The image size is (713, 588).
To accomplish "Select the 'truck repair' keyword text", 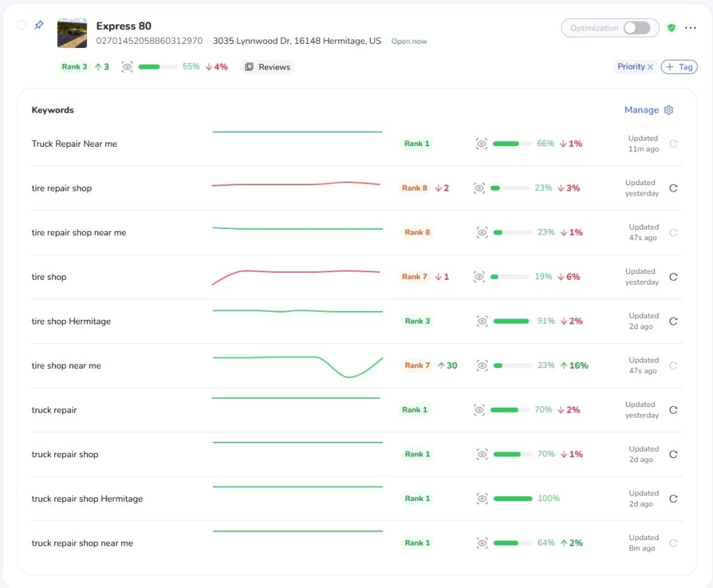I will point(54,410).
